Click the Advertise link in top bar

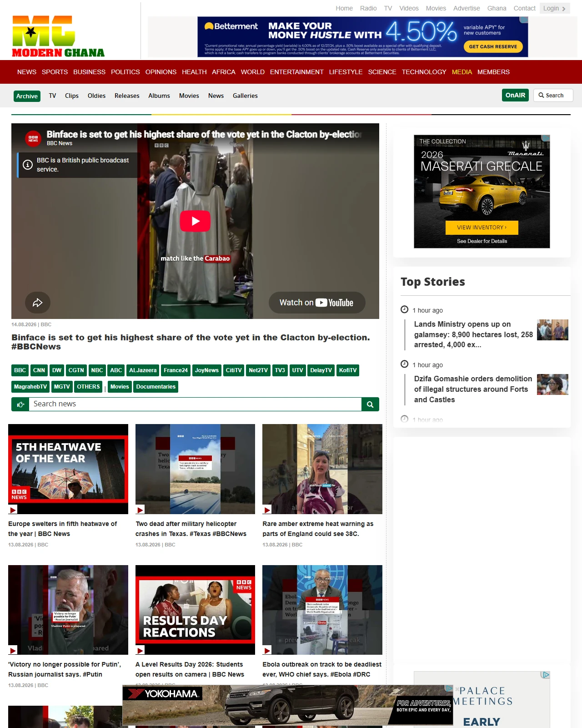(467, 8)
